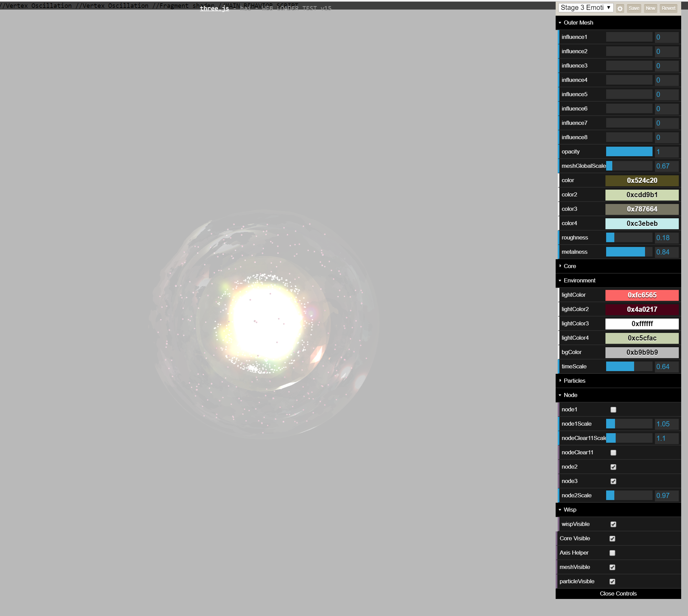This screenshot has width=688, height=616.
Task: Click the Save preset button
Action: tap(634, 9)
